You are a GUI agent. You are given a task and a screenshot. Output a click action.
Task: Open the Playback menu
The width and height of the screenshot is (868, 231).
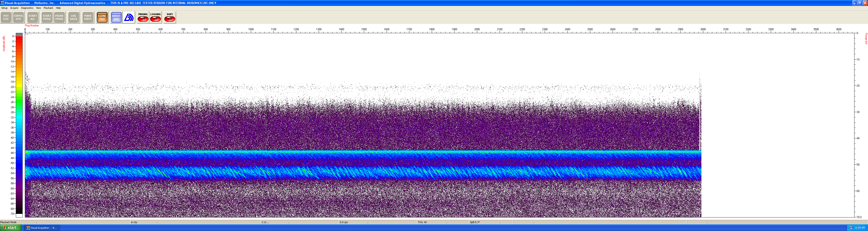(x=49, y=8)
